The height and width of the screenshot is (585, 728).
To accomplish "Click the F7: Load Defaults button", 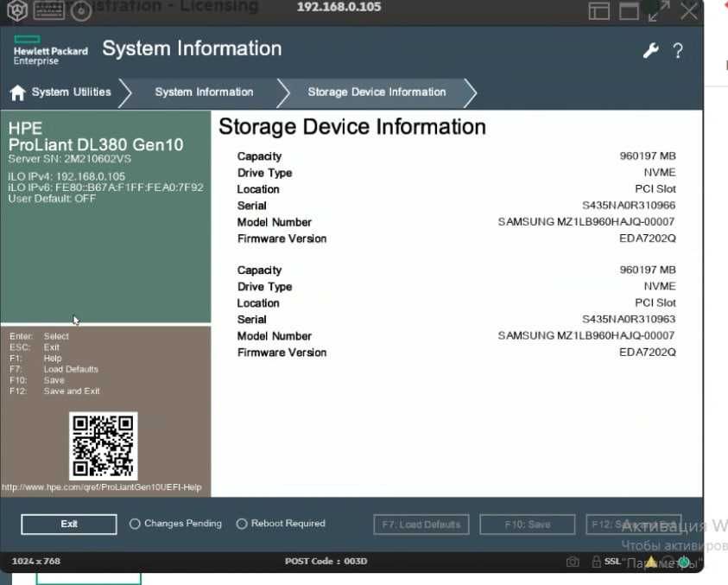I will pos(421,525).
